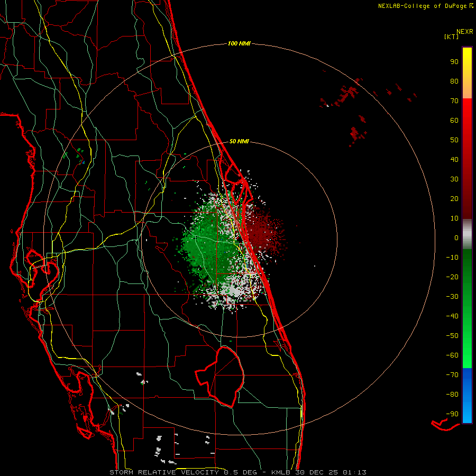Click the -80 value on the velocity scale
This screenshot has width=476, height=476.
tap(452, 395)
